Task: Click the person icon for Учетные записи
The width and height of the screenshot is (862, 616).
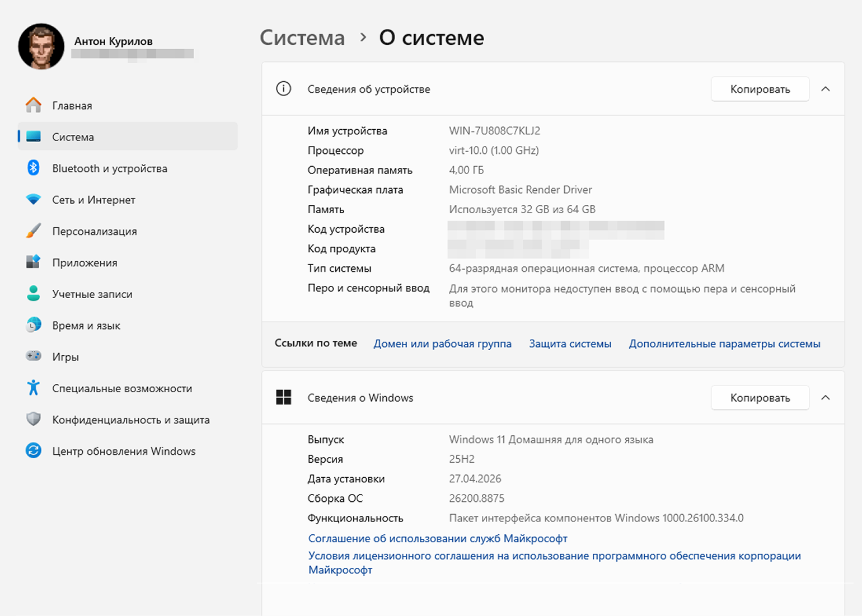Action: 34,293
